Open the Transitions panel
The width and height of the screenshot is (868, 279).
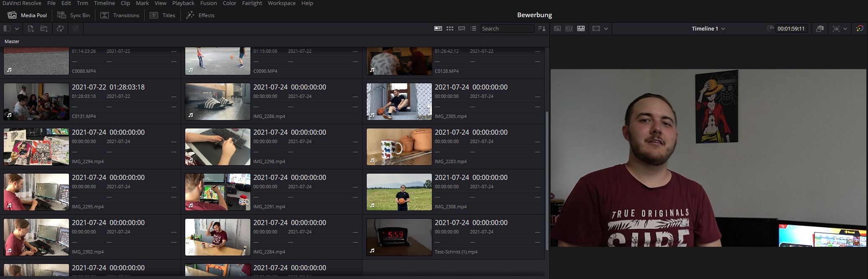pyautogui.click(x=120, y=15)
